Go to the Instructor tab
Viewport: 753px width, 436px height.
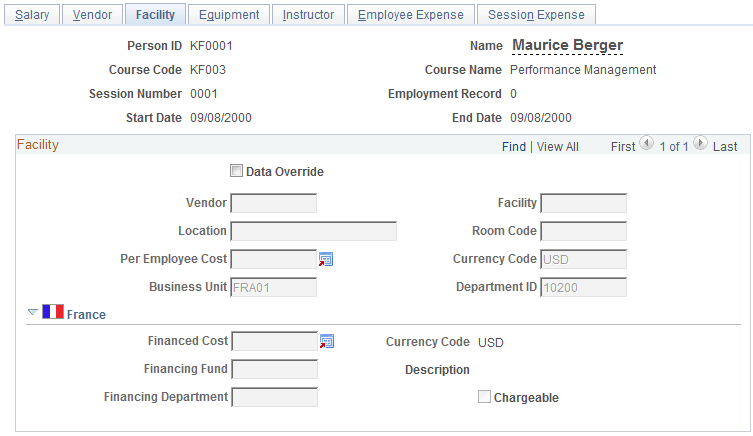click(x=308, y=14)
